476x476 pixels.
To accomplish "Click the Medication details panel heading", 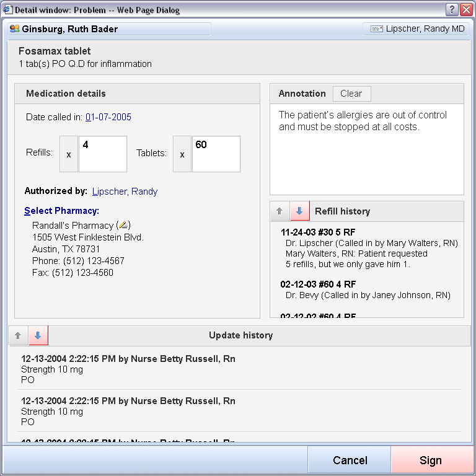I will tap(66, 94).
